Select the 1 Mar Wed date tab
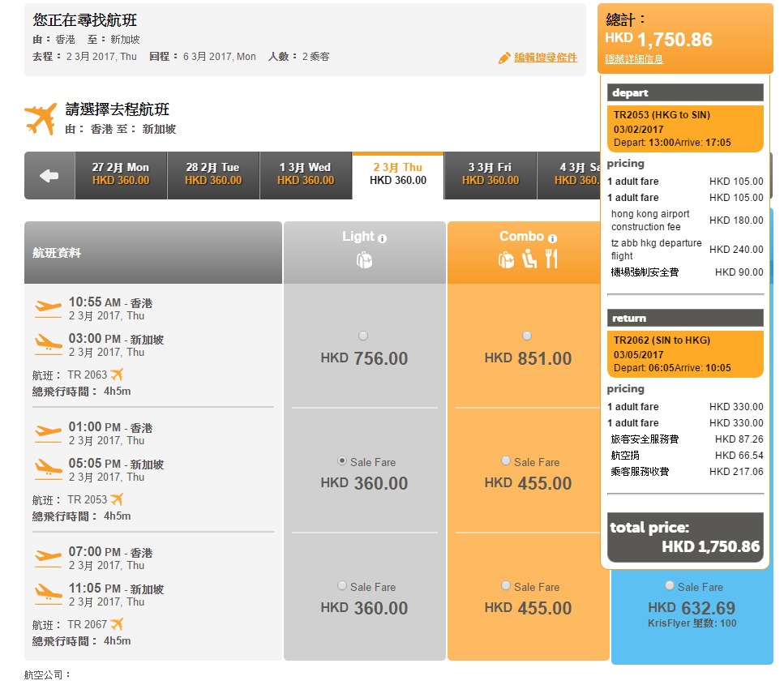Screen dimensions: 784x685 pyautogui.click(x=306, y=174)
